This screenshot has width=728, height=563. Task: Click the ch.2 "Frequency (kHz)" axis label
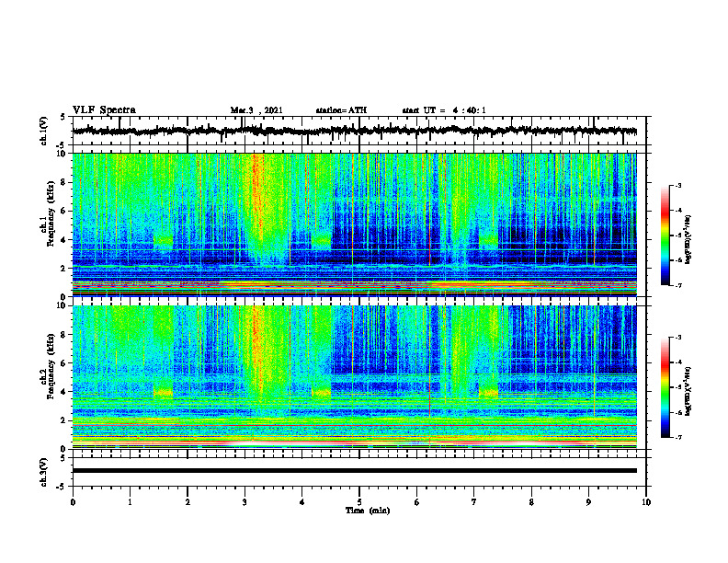click(x=51, y=366)
